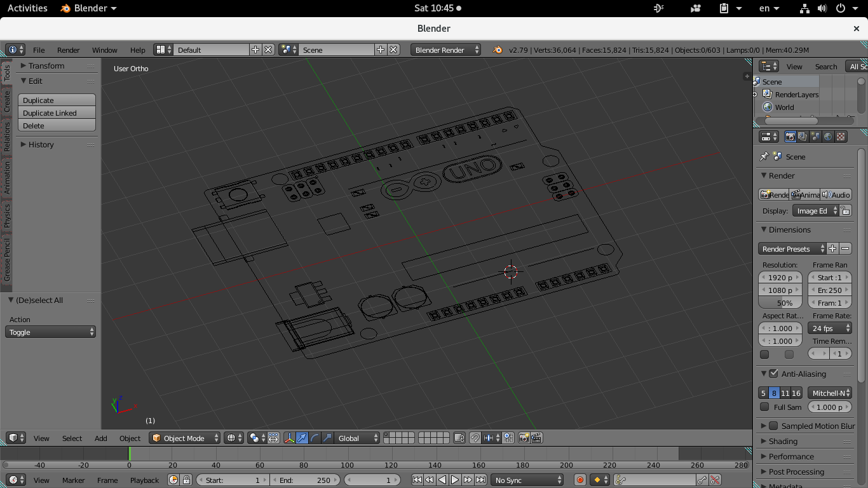868x488 pixels.
Task: Select the World properties tab
Action: point(828,137)
